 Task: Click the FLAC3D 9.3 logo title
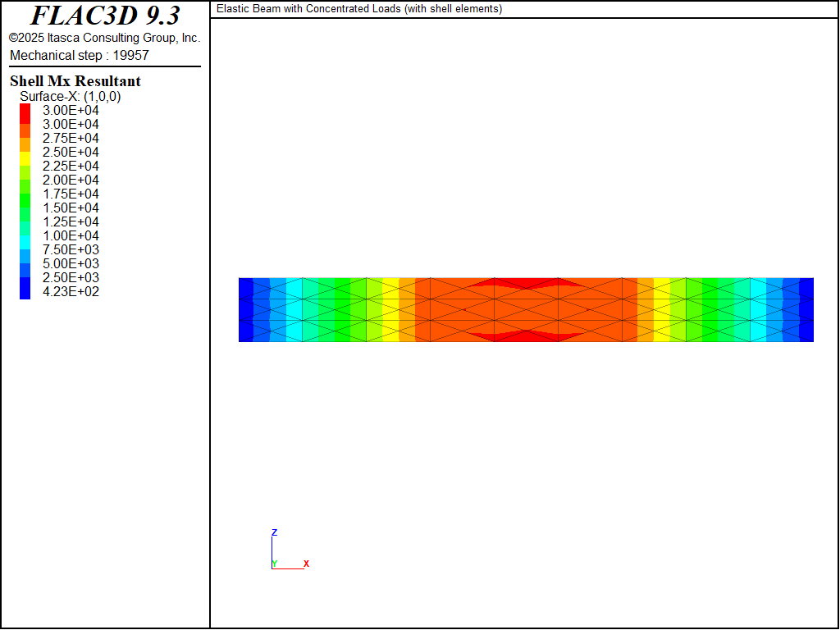tap(105, 16)
